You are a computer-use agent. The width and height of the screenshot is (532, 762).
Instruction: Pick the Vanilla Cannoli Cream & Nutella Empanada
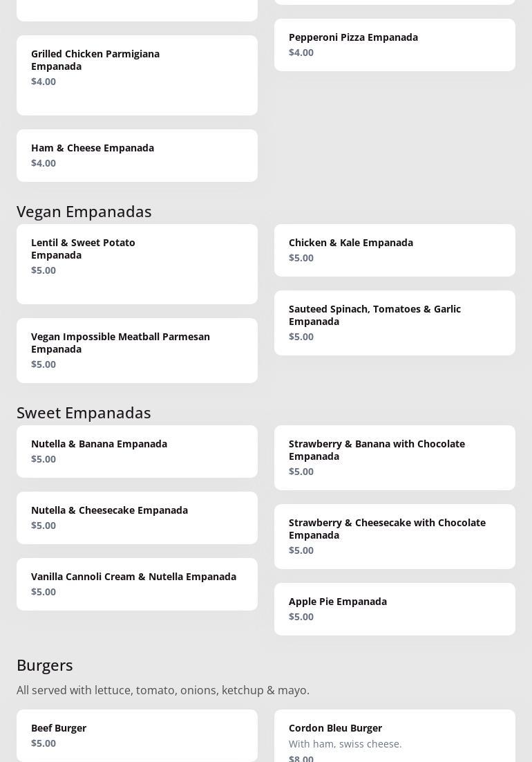[x=137, y=584]
